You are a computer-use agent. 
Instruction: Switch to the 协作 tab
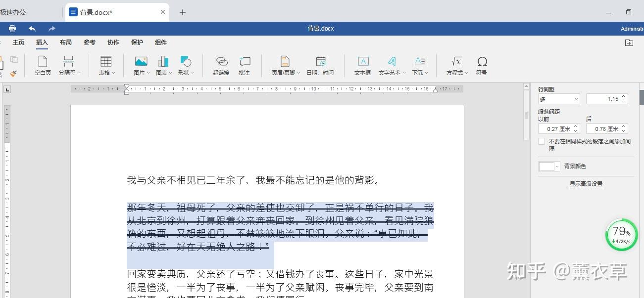[113, 43]
